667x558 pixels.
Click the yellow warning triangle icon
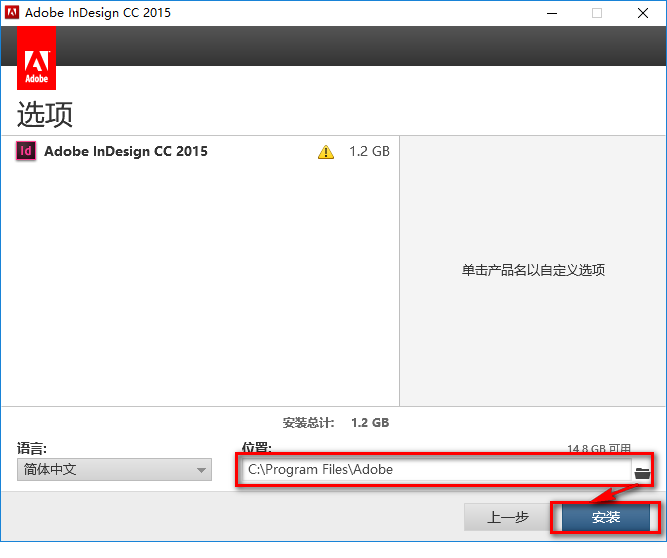pos(326,152)
